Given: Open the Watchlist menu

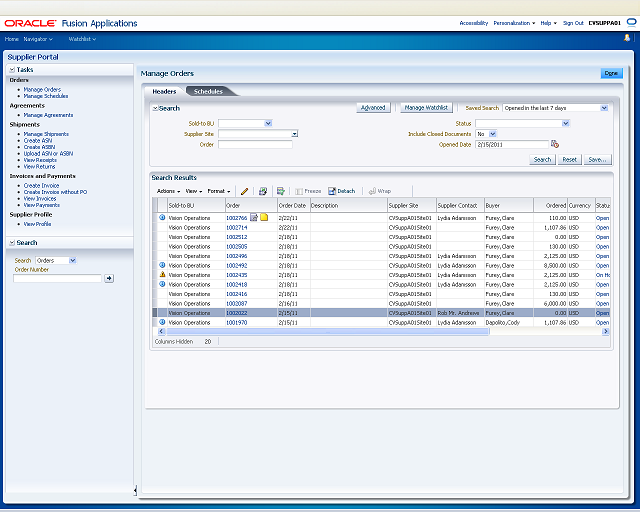Looking at the screenshot, I should click(x=82, y=39).
